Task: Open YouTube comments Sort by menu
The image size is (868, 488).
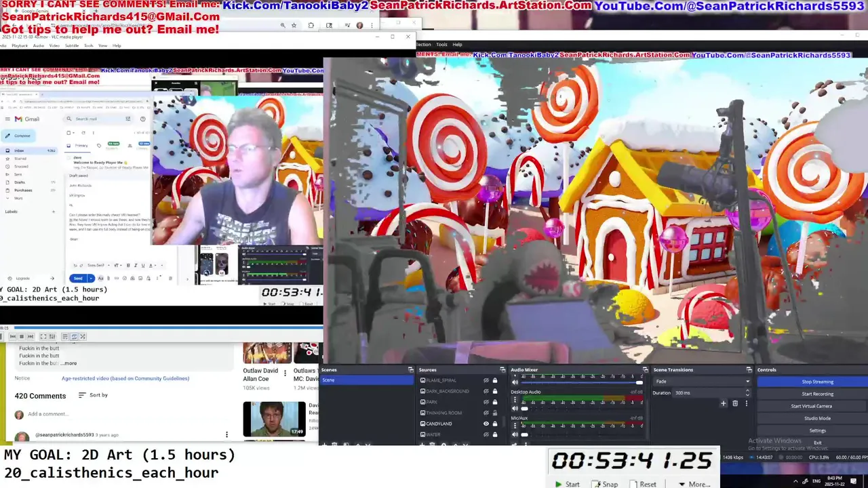Action: [93, 395]
